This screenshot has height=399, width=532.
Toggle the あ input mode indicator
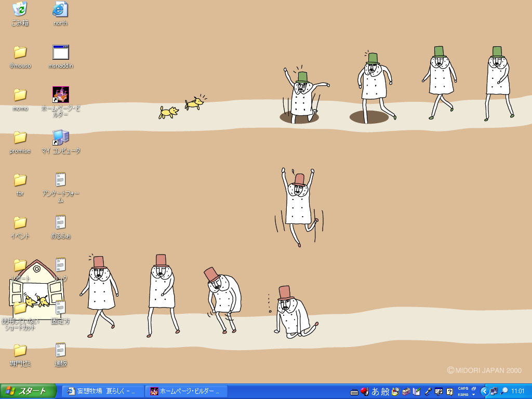[x=375, y=392]
